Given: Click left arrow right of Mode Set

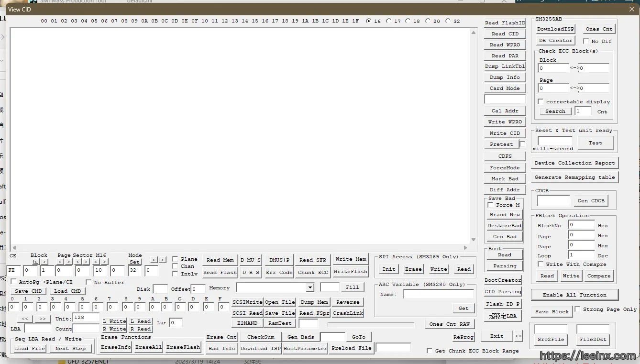Looking at the screenshot, I should [154, 260].
